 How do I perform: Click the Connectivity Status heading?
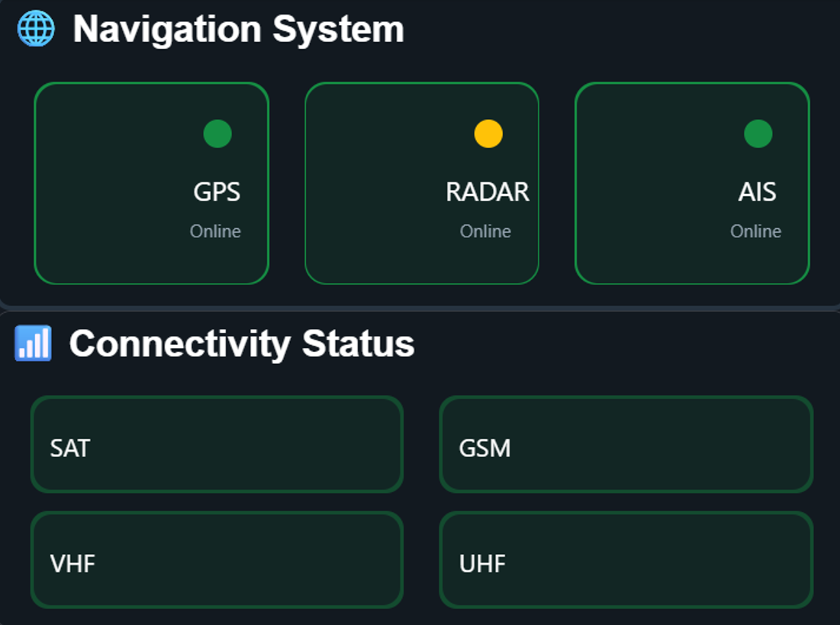tap(242, 343)
